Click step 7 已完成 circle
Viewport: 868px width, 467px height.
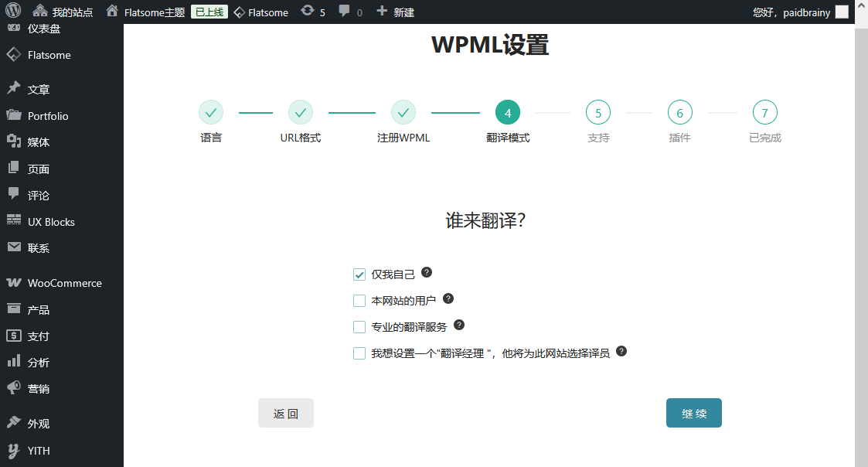click(765, 112)
